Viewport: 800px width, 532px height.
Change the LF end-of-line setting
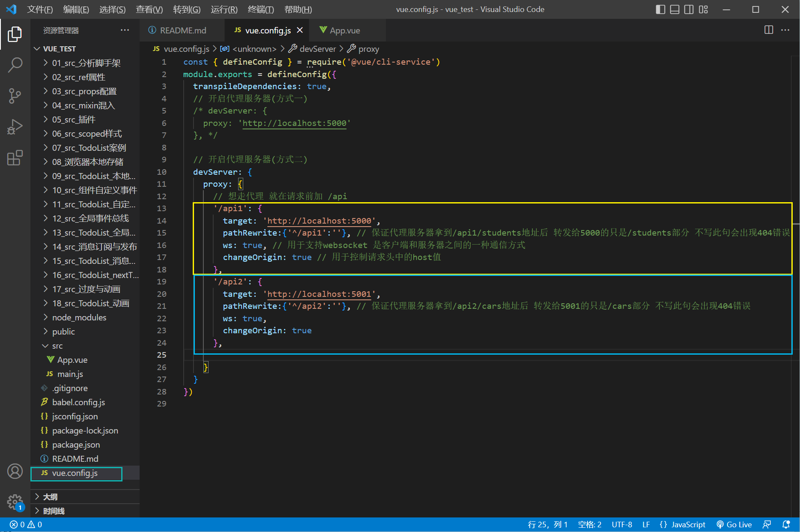pyautogui.click(x=646, y=525)
